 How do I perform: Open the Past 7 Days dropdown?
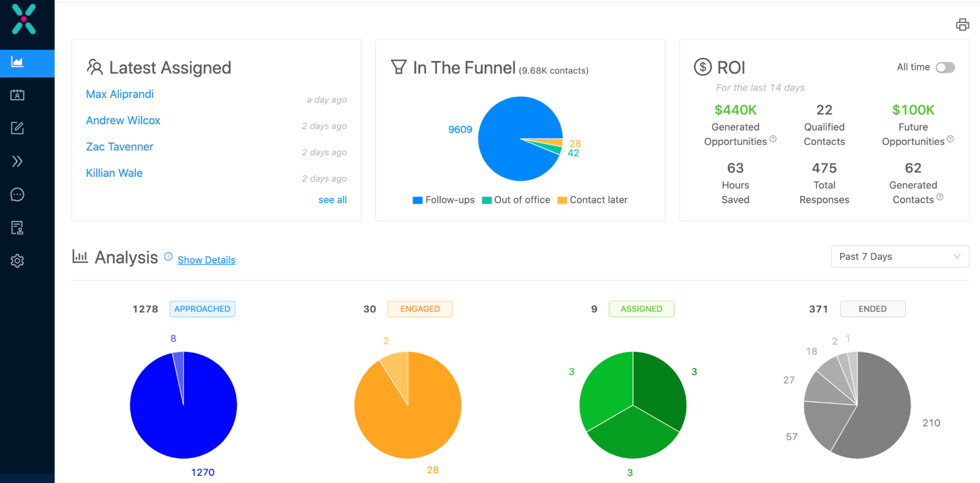click(x=900, y=256)
